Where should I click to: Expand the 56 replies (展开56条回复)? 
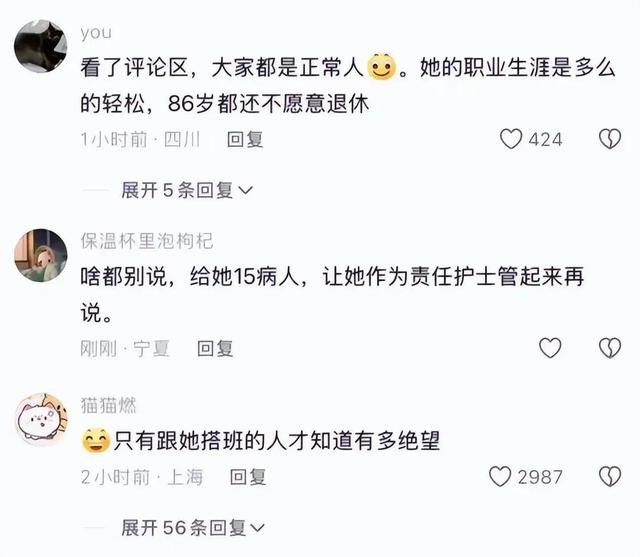click(x=193, y=528)
